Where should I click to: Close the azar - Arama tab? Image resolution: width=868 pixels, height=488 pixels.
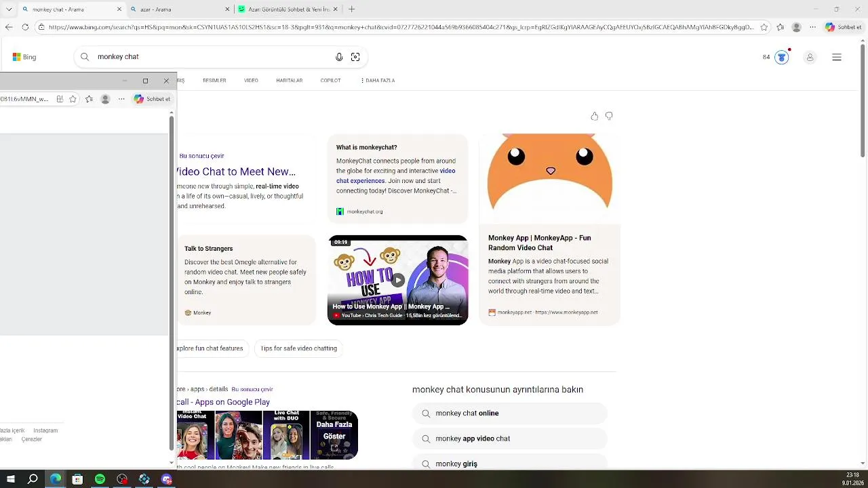pos(227,9)
